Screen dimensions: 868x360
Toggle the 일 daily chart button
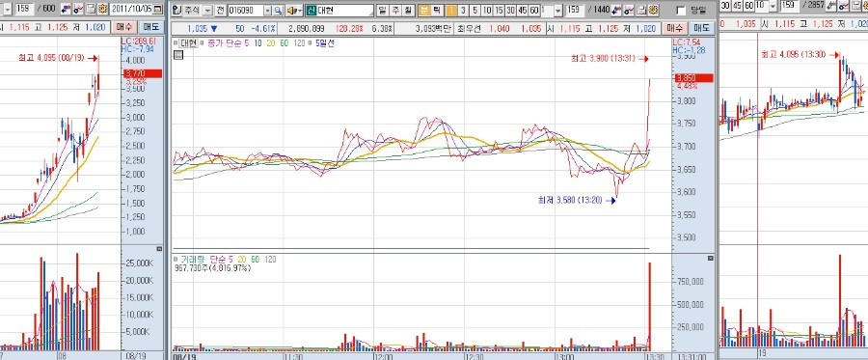click(x=383, y=11)
